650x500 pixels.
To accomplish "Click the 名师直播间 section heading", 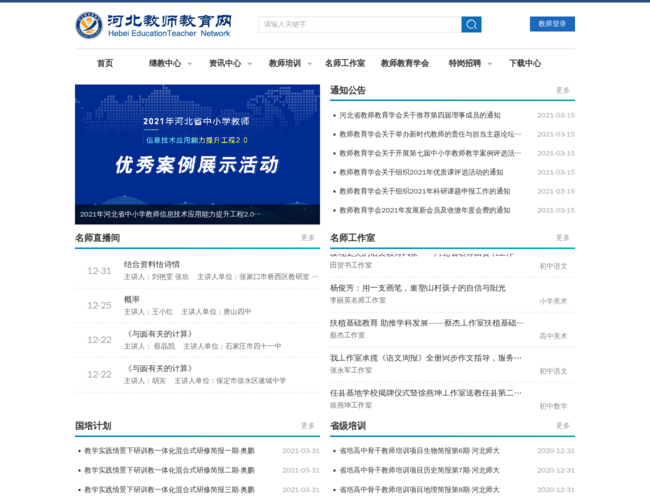I will tap(97, 238).
